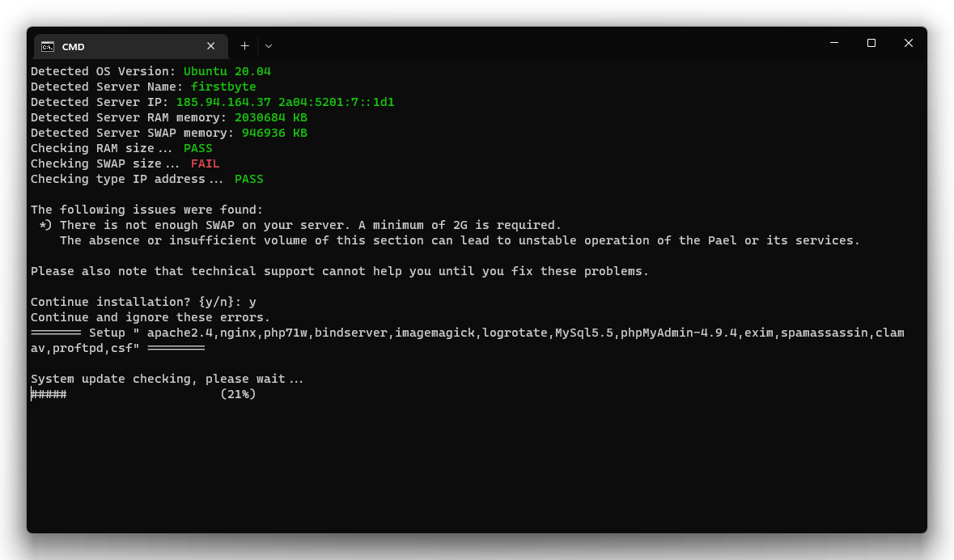Click the SWAP memory value 946936 KB

274,133
